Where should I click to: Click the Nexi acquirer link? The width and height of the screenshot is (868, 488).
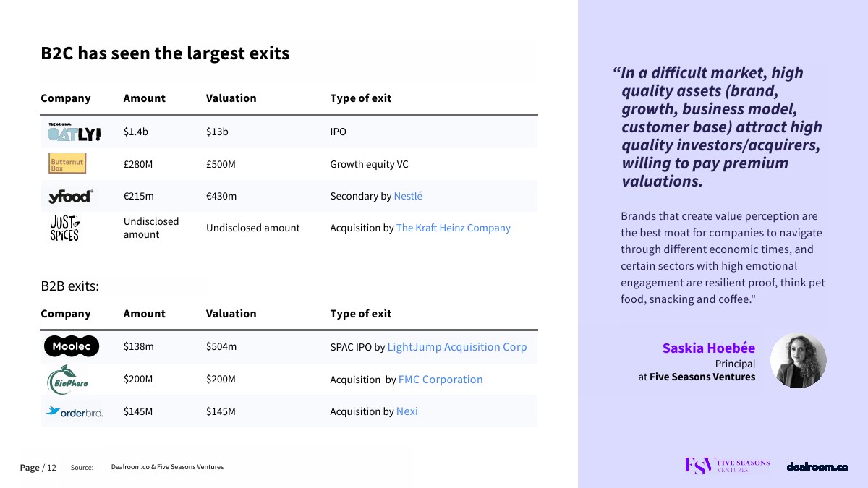tap(407, 411)
